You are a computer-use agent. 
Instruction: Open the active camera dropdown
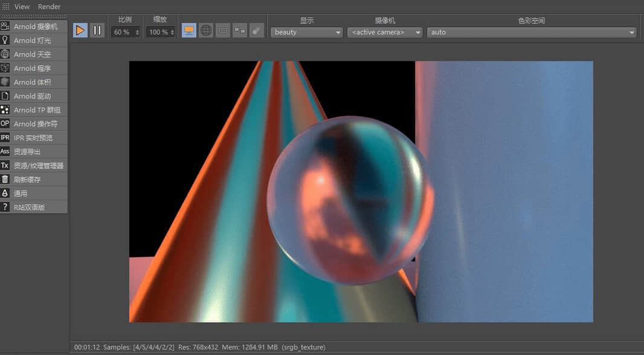(385, 32)
